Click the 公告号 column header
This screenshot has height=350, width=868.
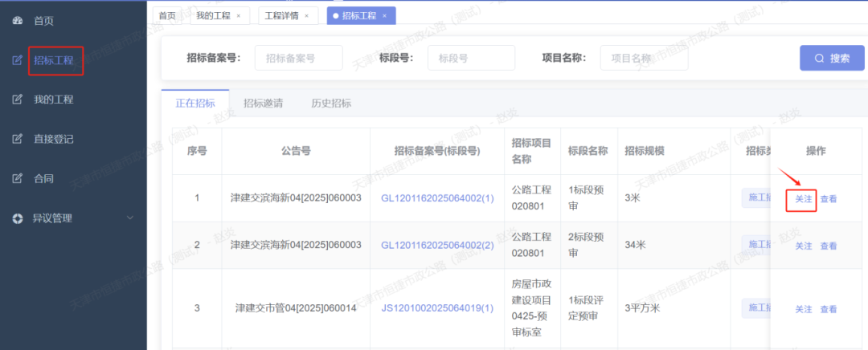point(296,151)
